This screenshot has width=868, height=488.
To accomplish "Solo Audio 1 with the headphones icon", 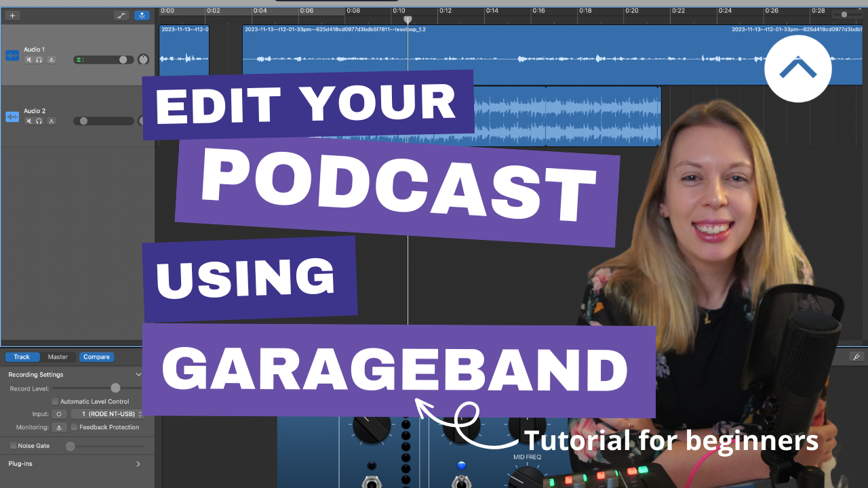I will (39, 60).
